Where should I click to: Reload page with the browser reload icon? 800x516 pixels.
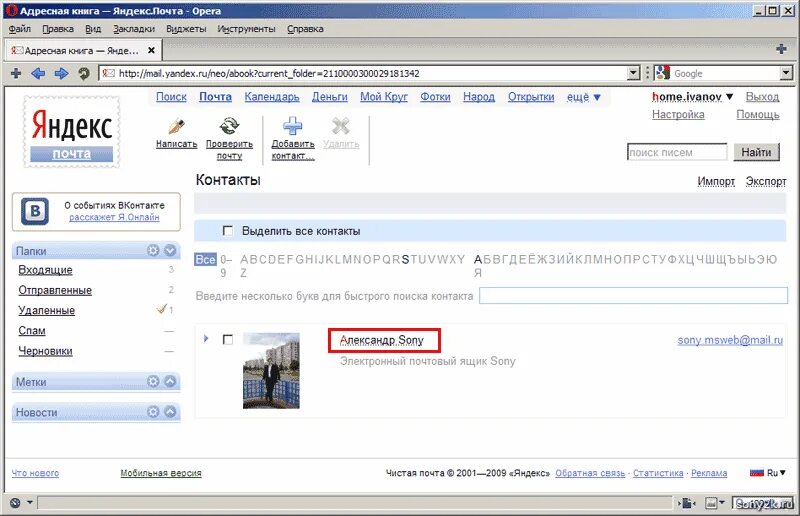tap(84, 73)
